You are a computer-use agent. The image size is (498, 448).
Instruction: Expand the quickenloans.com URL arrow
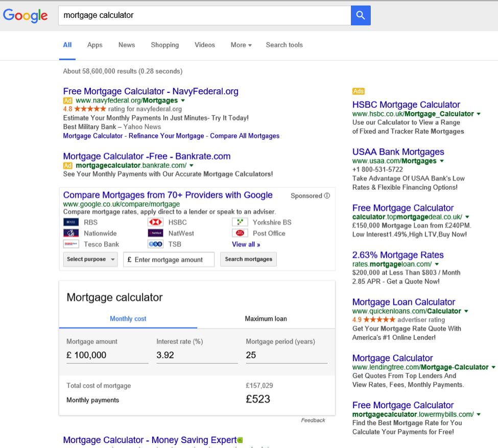tap(466, 311)
